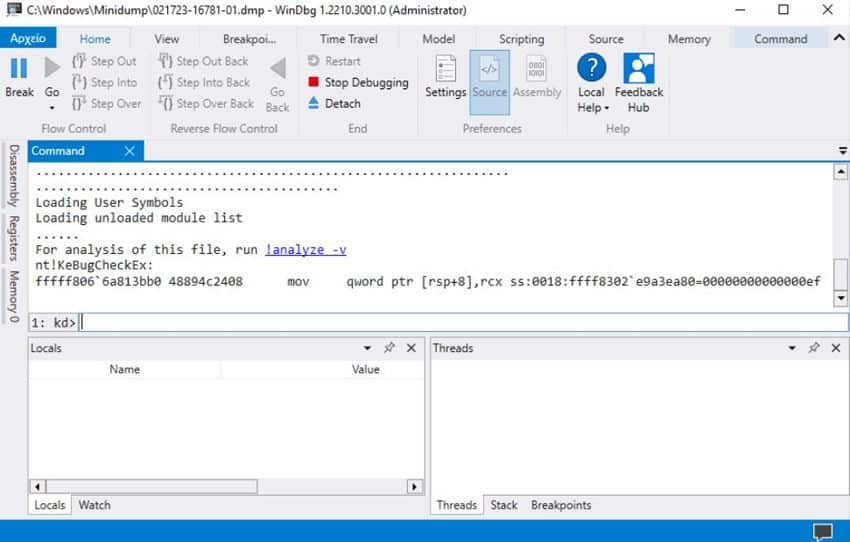Viewport: 850px width, 542px height.
Task: Click the Break pause icon
Action: click(x=19, y=68)
